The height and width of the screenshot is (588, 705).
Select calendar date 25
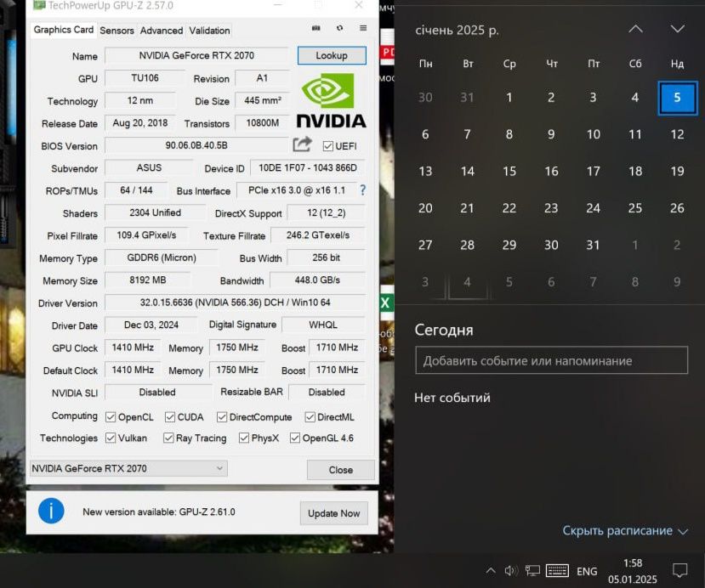(635, 208)
